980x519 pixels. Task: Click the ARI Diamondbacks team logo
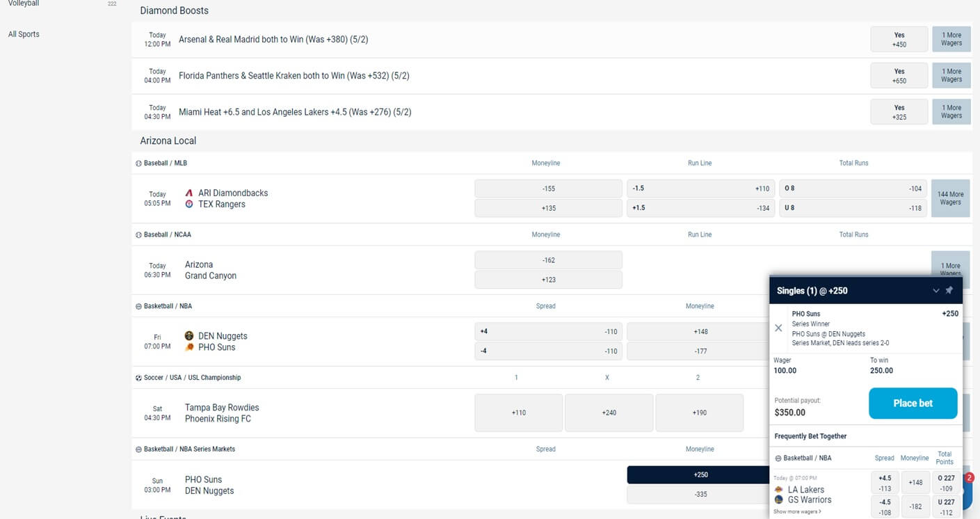tap(189, 193)
